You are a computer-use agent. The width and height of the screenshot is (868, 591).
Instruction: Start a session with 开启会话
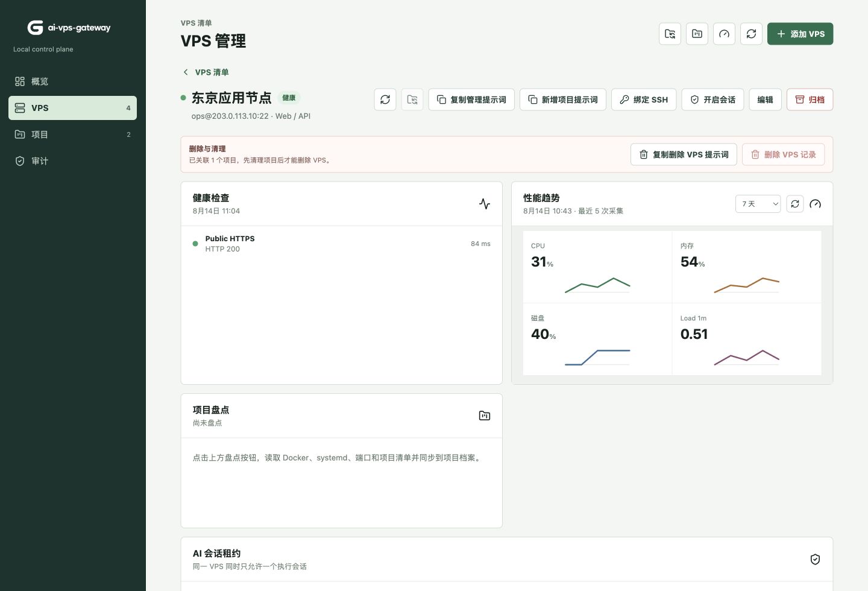point(712,100)
